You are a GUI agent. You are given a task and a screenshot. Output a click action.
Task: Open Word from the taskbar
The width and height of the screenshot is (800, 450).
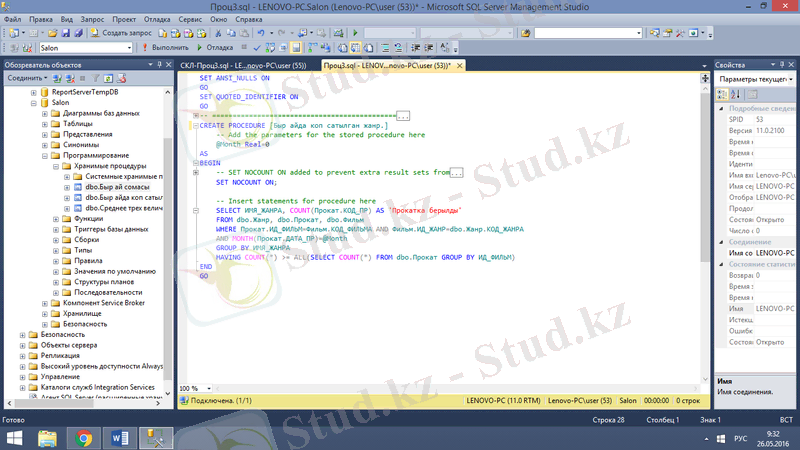tap(119, 438)
